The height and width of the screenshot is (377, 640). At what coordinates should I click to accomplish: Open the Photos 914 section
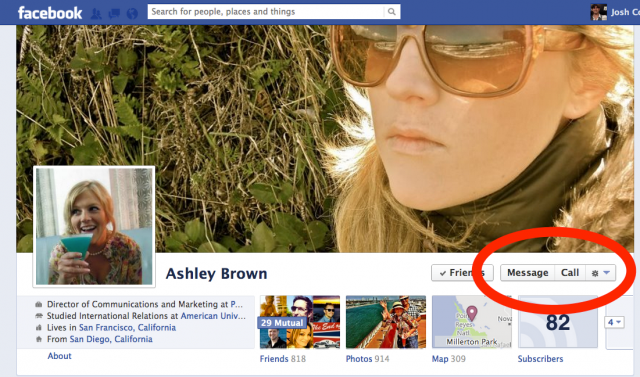coord(367,359)
